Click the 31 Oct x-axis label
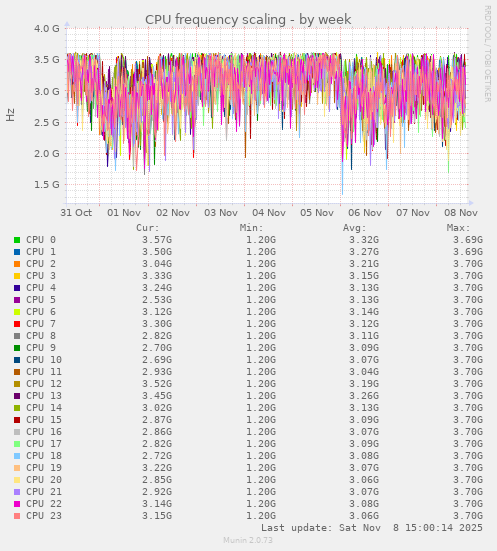Viewport: 497px width, 551px height. [76, 213]
